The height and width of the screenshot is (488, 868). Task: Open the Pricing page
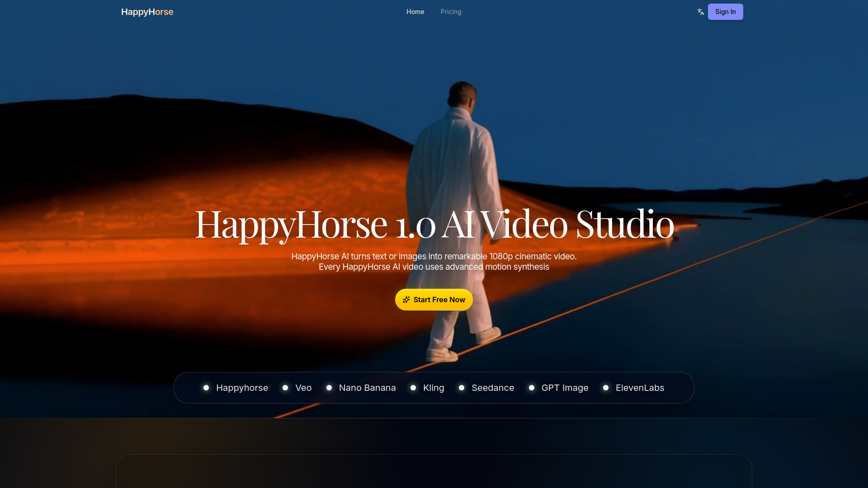(451, 12)
